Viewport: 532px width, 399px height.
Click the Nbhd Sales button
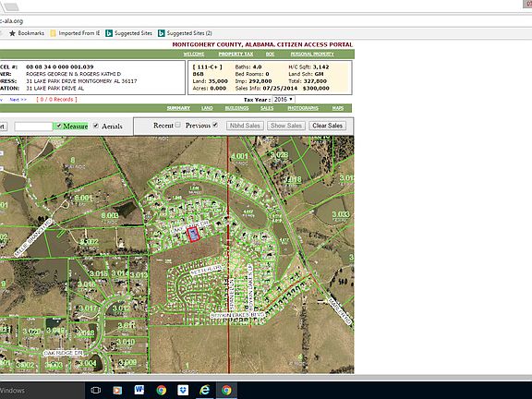coord(245,126)
